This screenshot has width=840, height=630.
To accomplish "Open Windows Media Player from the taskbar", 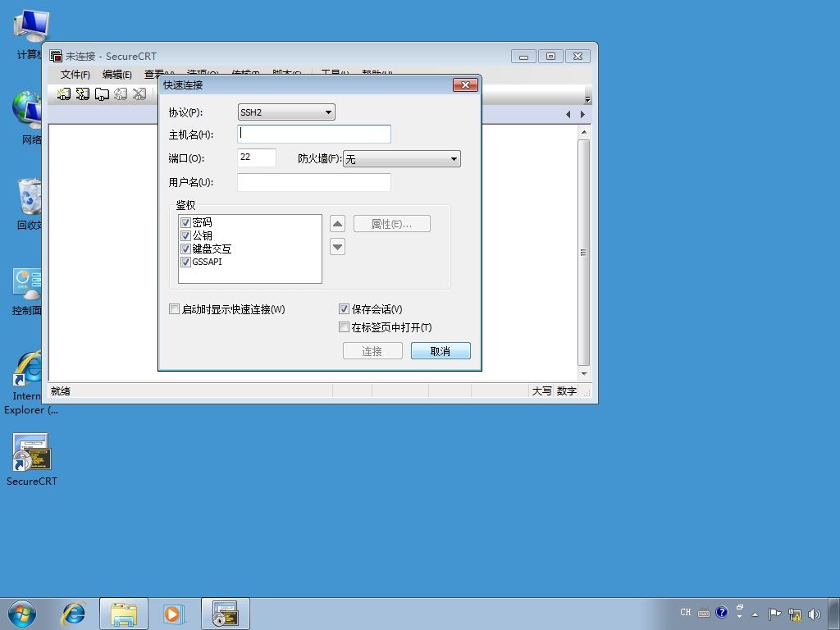I will (x=174, y=614).
